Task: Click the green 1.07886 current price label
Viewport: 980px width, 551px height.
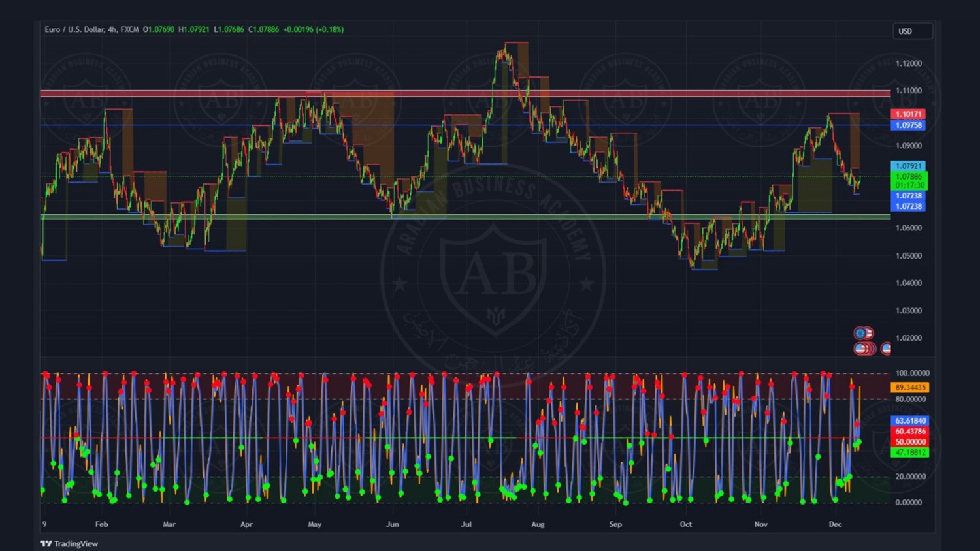Action: click(908, 176)
